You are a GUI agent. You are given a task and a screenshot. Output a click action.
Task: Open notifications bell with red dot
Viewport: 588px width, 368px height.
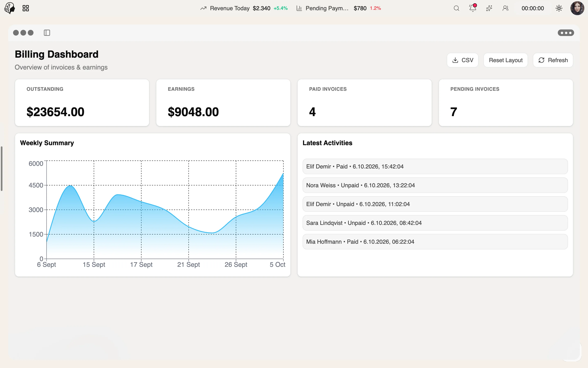[x=473, y=8]
